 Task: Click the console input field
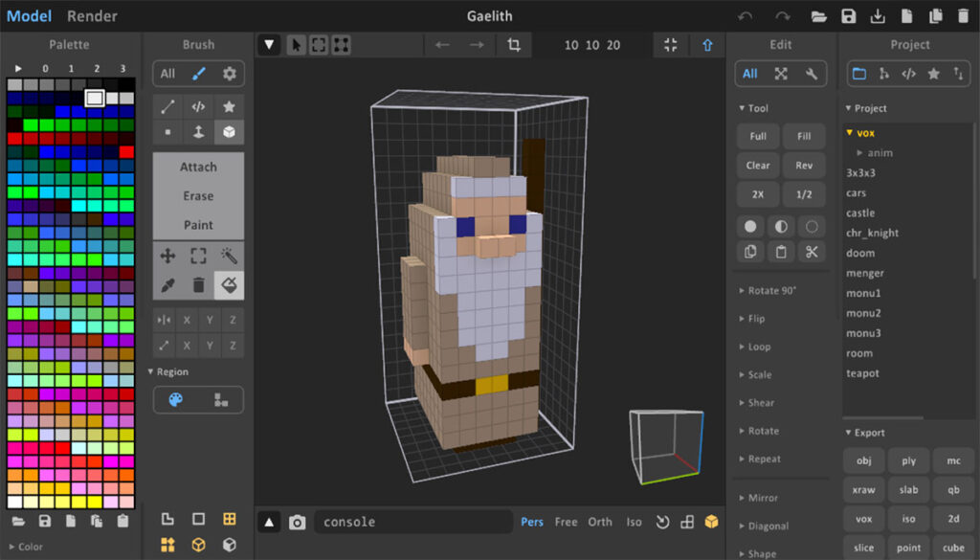[413, 522]
